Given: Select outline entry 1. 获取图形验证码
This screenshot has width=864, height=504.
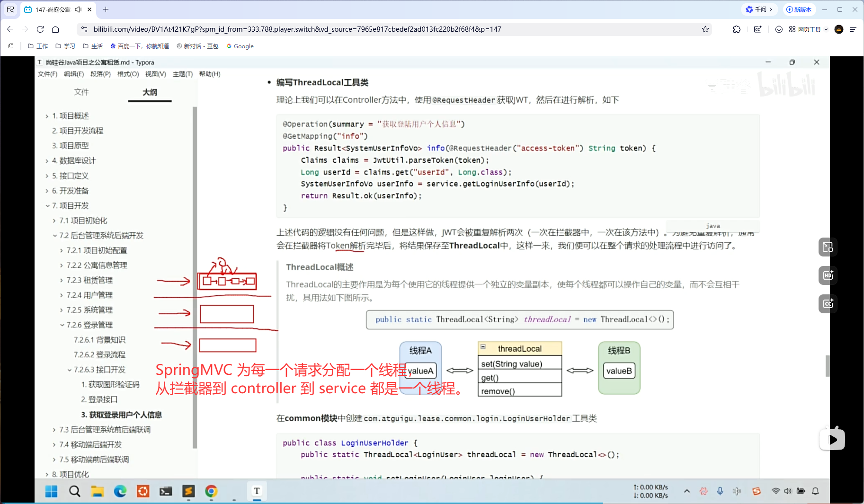Looking at the screenshot, I should click(110, 385).
